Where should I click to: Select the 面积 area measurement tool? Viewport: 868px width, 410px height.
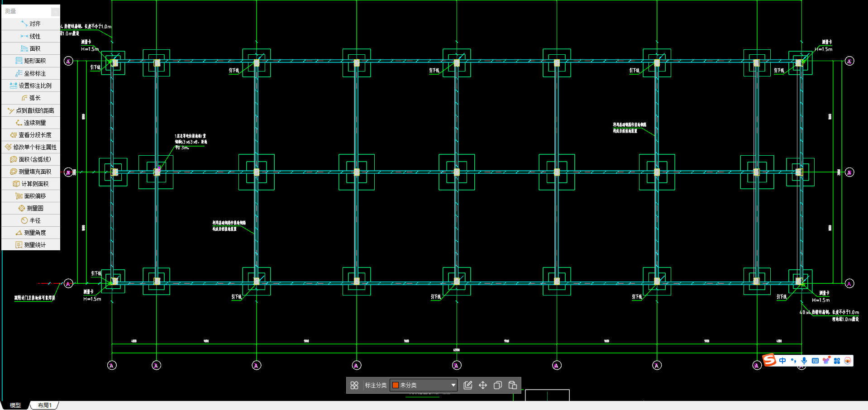(31, 48)
